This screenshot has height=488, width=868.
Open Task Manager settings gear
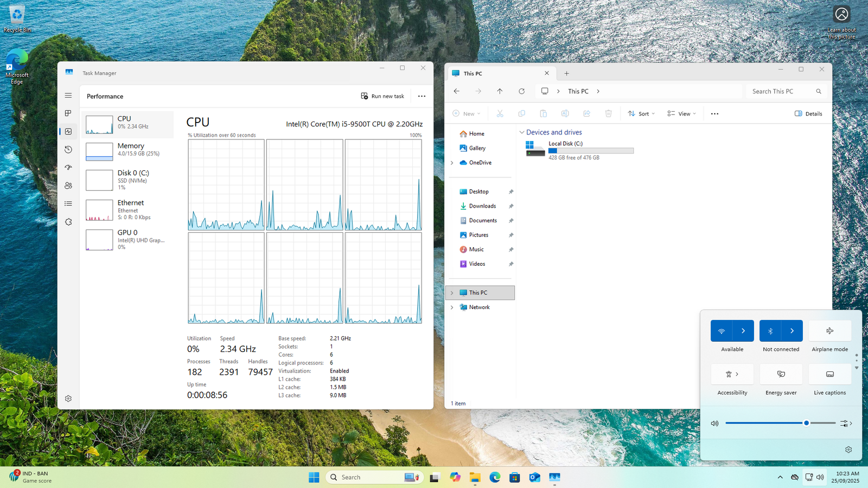tap(68, 399)
